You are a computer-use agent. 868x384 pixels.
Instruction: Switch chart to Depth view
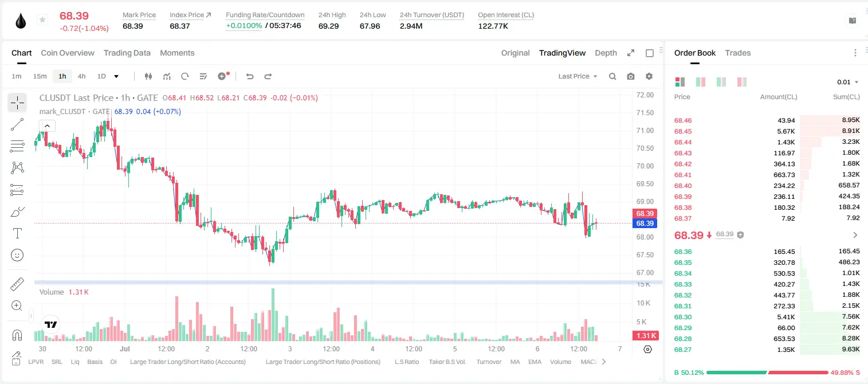(x=606, y=53)
